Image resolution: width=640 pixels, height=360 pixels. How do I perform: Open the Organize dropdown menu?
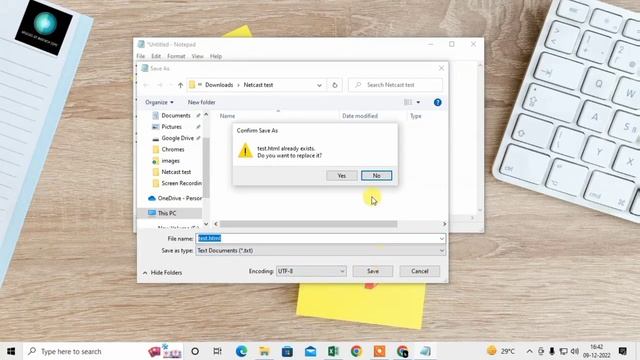coord(159,102)
